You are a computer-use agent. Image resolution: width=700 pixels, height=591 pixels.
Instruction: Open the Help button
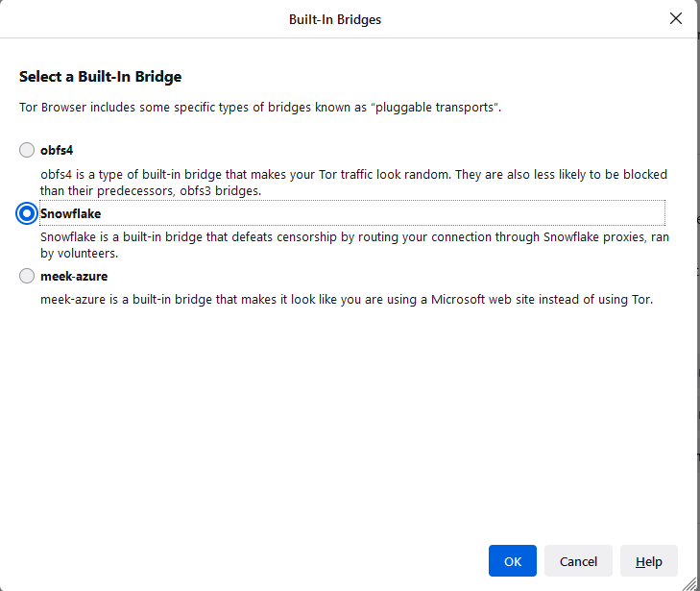(x=649, y=560)
